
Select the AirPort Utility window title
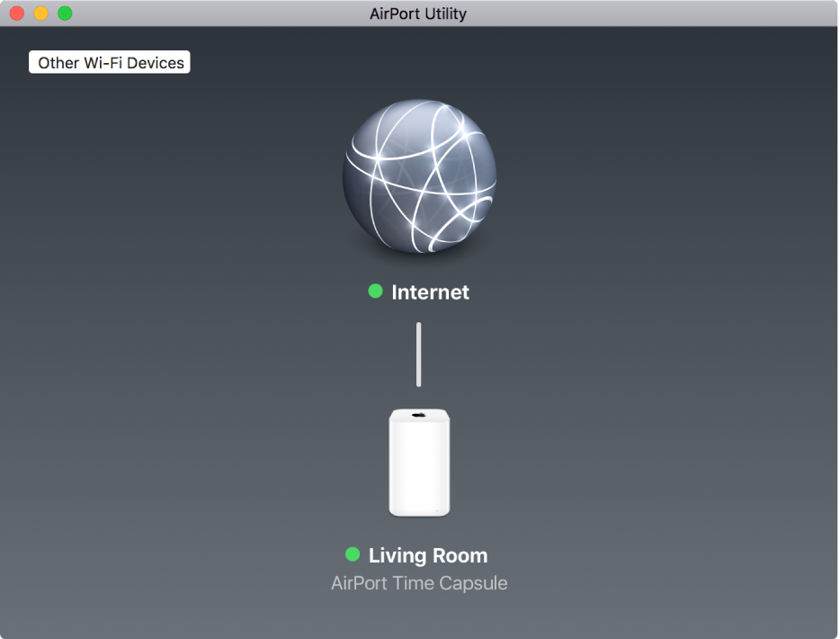coord(419,13)
